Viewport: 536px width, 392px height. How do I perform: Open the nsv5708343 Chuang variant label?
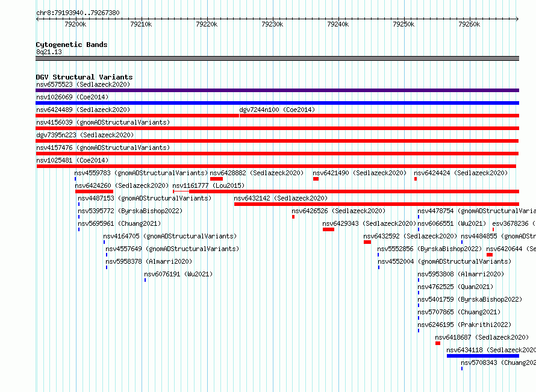[499, 362]
